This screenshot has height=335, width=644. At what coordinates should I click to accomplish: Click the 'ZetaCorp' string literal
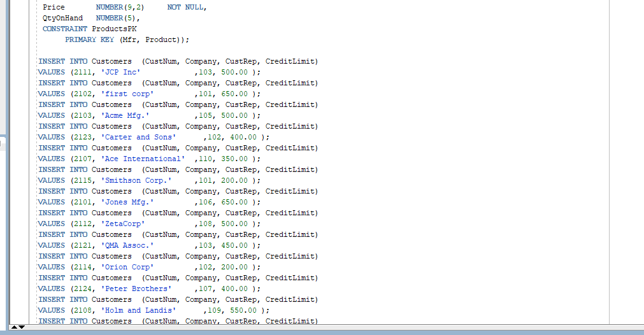click(123, 224)
